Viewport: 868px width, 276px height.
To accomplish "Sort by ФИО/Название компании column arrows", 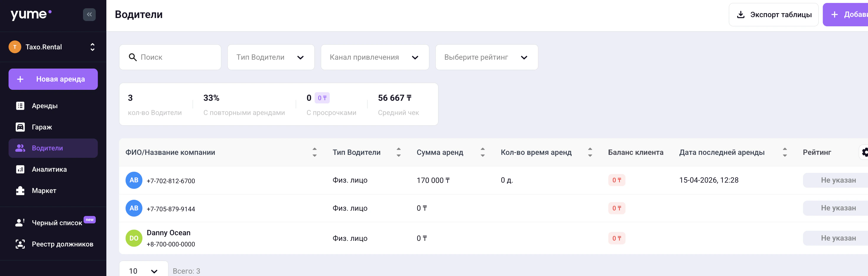I will coord(314,152).
